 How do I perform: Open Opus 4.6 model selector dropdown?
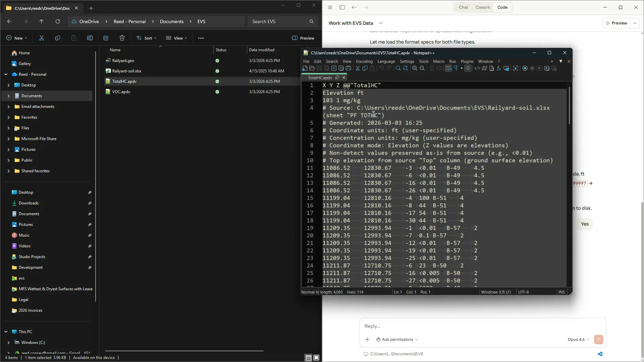[x=578, y=340]
